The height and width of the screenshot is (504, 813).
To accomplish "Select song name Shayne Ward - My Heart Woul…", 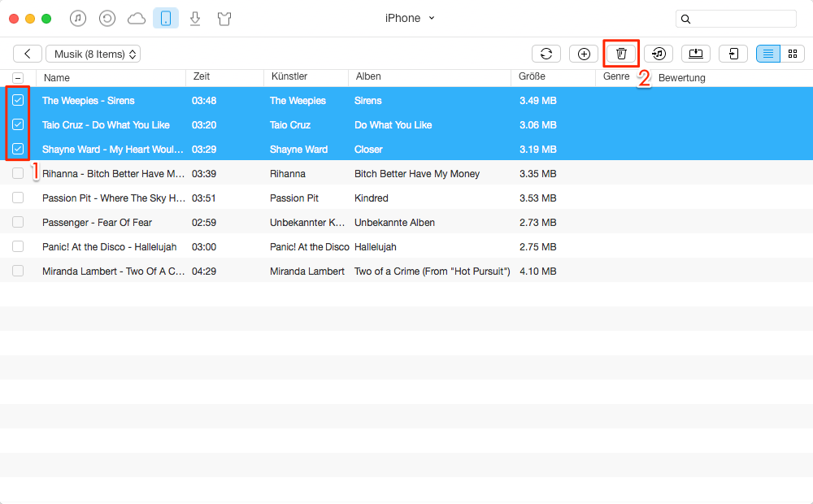I will [x=112, y=150].
